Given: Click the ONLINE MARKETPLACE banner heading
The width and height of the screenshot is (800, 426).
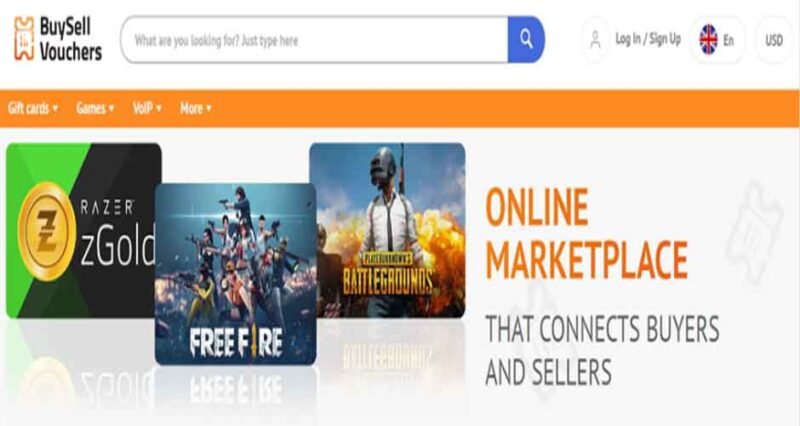Looking at the screenshot, I should (x=586, y=233).
